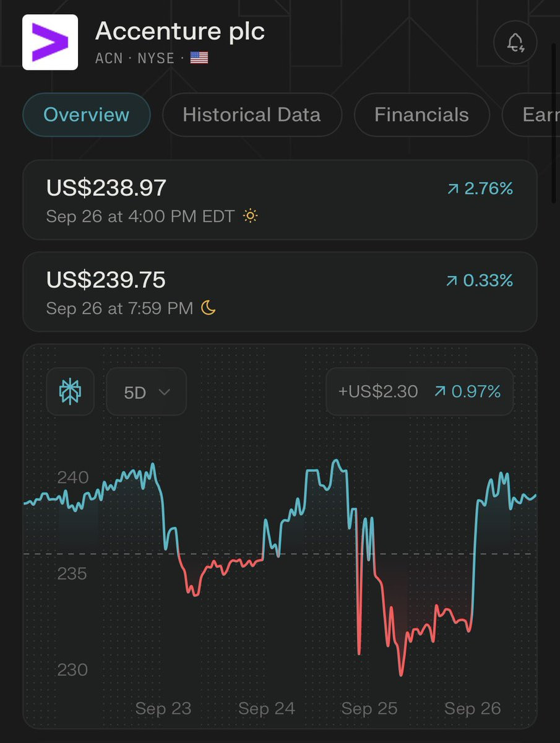Tap the Accenture purple logo
The height and width of the screenshot is (743, 560).
pos(50,42)
